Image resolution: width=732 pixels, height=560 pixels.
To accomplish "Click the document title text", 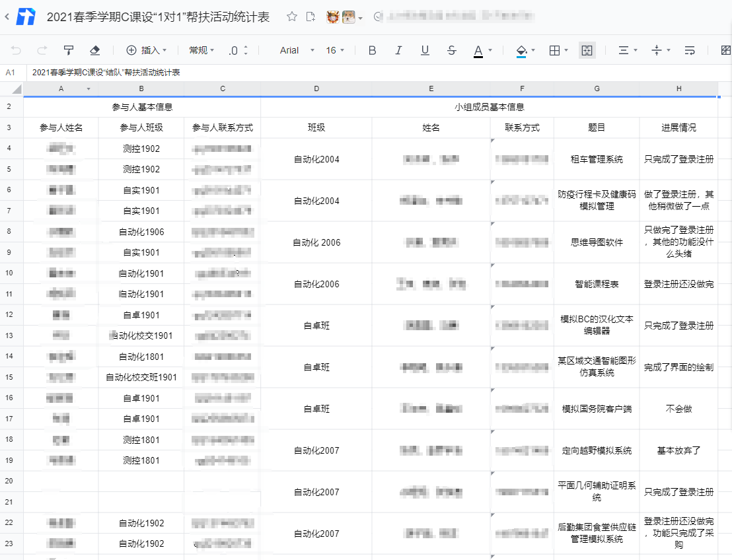I will click(x=159, y=17).
